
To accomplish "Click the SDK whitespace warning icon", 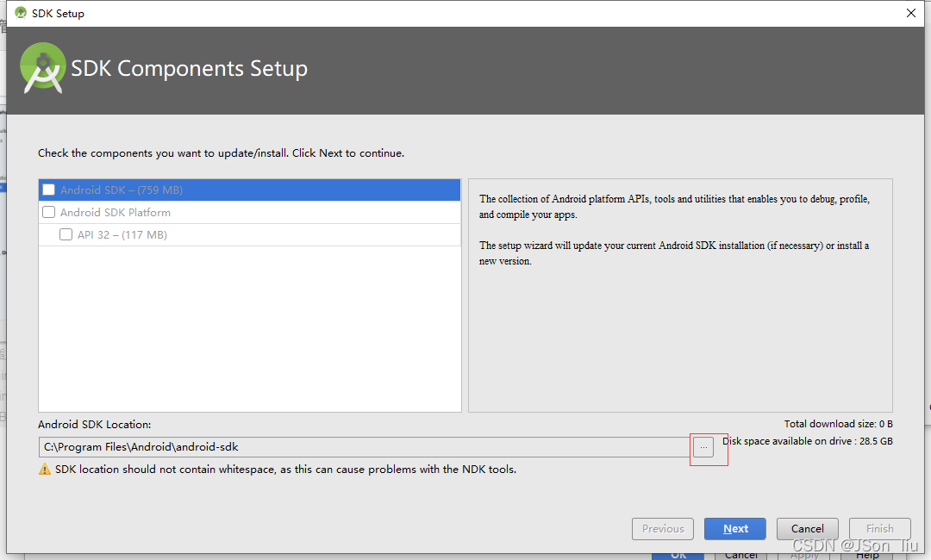I will pyautogui.click(x=45, y=470).
